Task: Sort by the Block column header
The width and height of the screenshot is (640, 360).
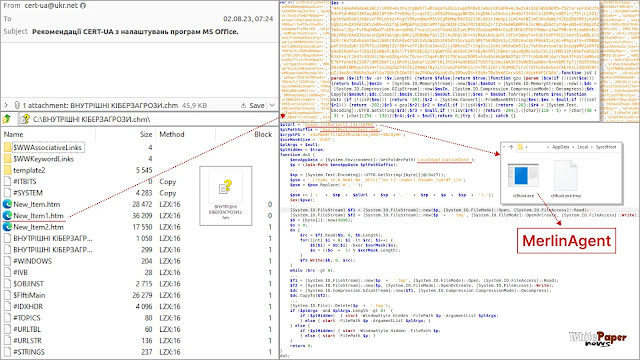Action: click(263, 134)
